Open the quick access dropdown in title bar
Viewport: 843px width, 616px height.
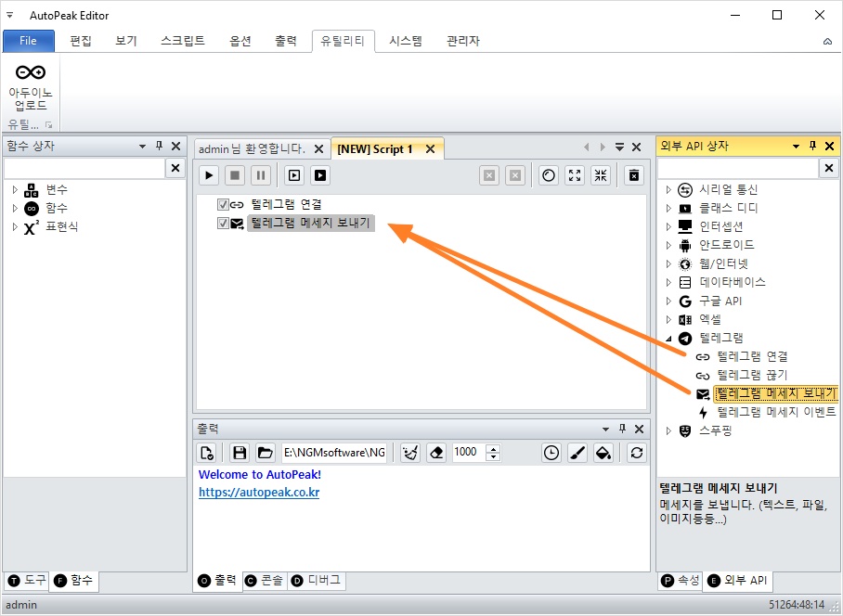click(9, 15)
